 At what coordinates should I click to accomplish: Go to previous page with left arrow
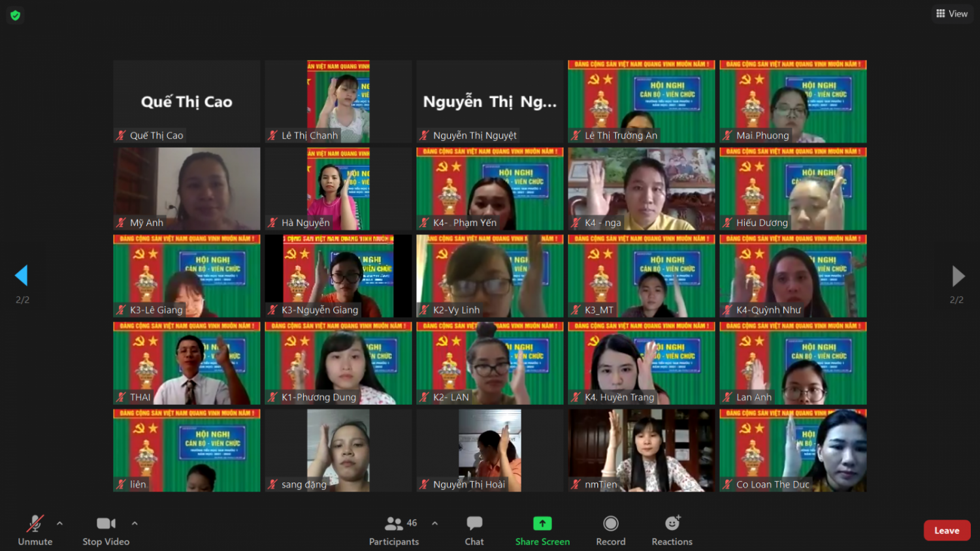pyautogui.click(x=22, y=275)
